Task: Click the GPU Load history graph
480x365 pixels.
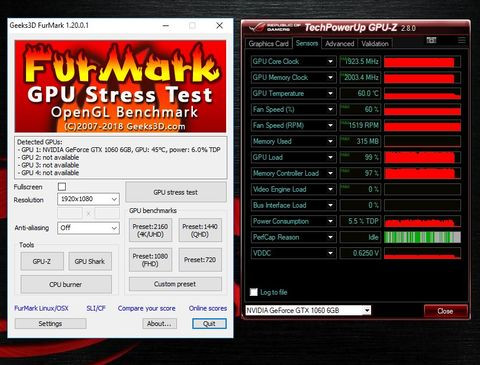Action: pyautogui.click(x=422, y=157)
